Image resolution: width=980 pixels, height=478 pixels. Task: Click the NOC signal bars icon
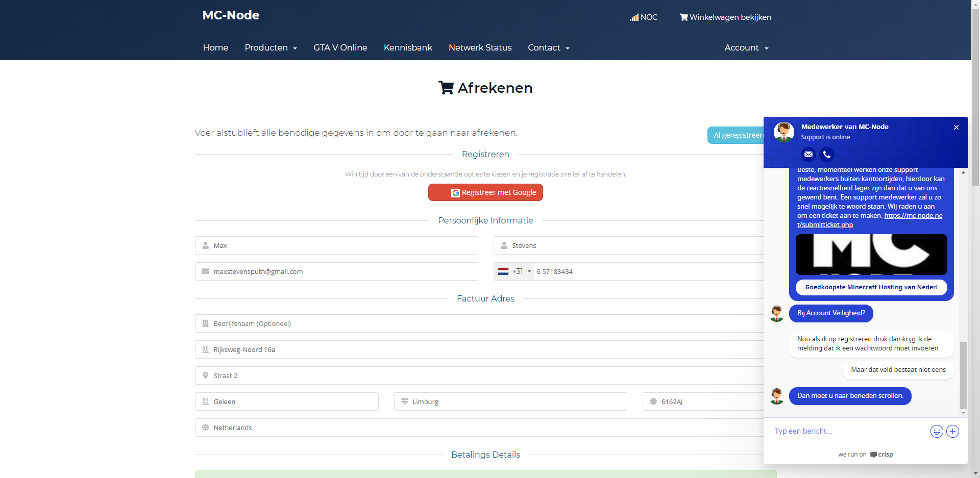[634, 17]
